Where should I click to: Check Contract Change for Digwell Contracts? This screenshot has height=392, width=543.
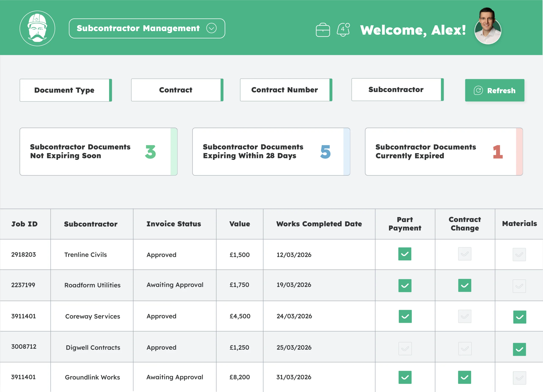pyautogui.click(x=465, y=349)
